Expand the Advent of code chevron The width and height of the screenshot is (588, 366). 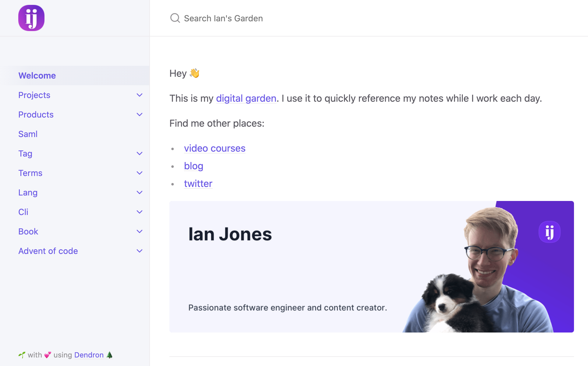pyautogui.click(x=140, y=251)
